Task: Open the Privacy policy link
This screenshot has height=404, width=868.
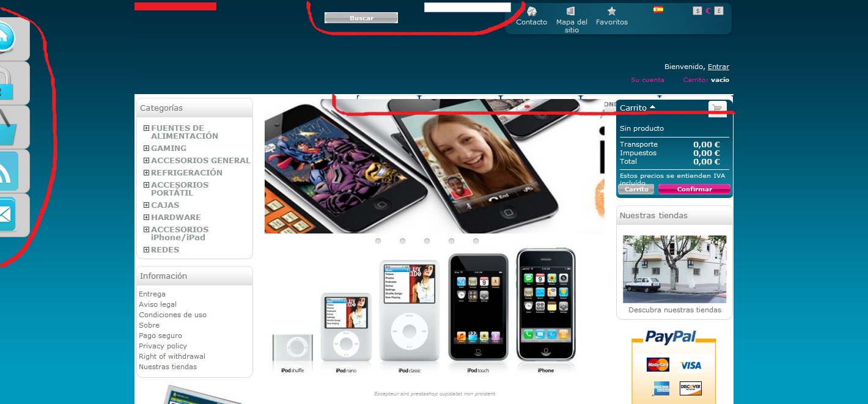Action: [163, 346]
